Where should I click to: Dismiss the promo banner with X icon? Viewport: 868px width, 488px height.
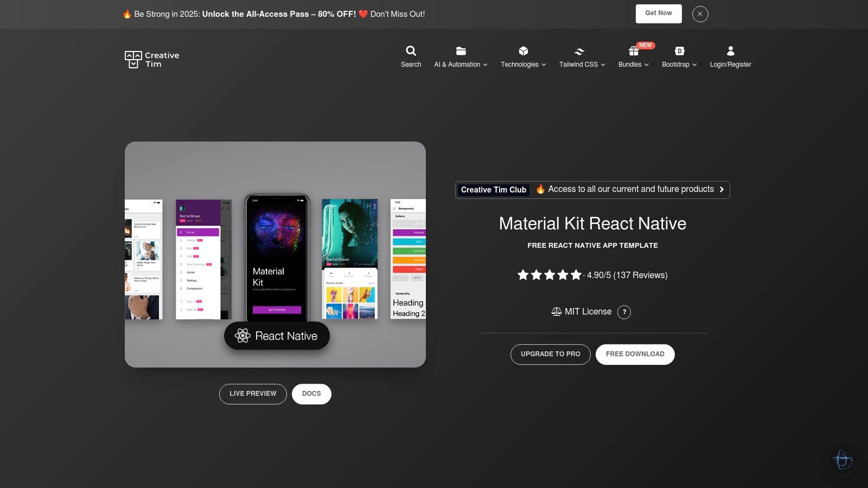[x=700, y=14]
